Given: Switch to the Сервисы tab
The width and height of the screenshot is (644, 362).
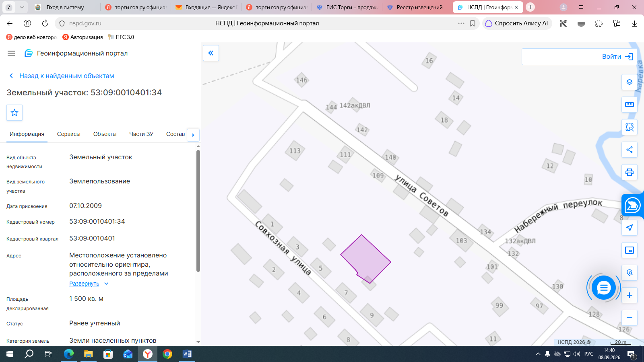Looking at the screenshot, I should click(69, 134).
